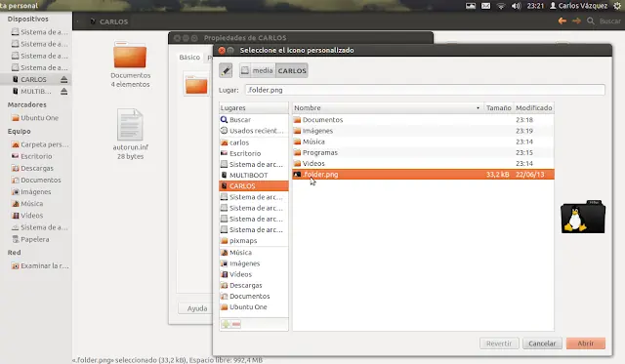Open Música bookmark in dialog Lugares
The height and width of the screenshot is (364, 625).
point(254,253)
